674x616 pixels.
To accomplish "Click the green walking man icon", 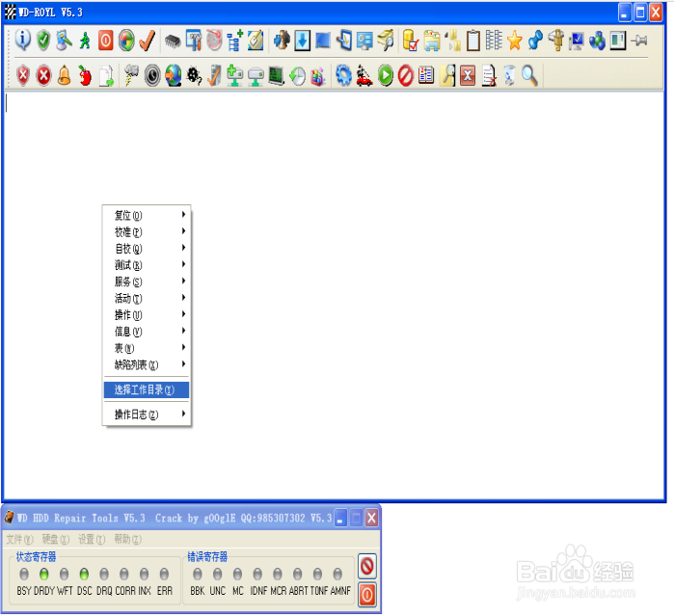I will pos(85,40).
